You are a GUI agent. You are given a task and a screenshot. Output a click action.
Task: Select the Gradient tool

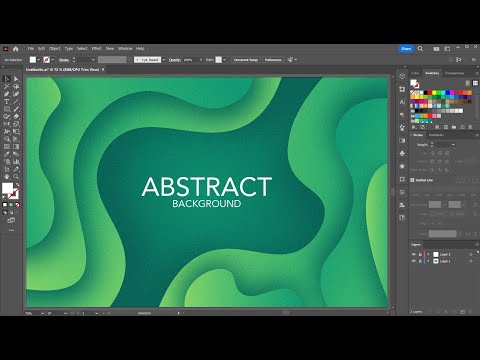(x=16, y=147)
